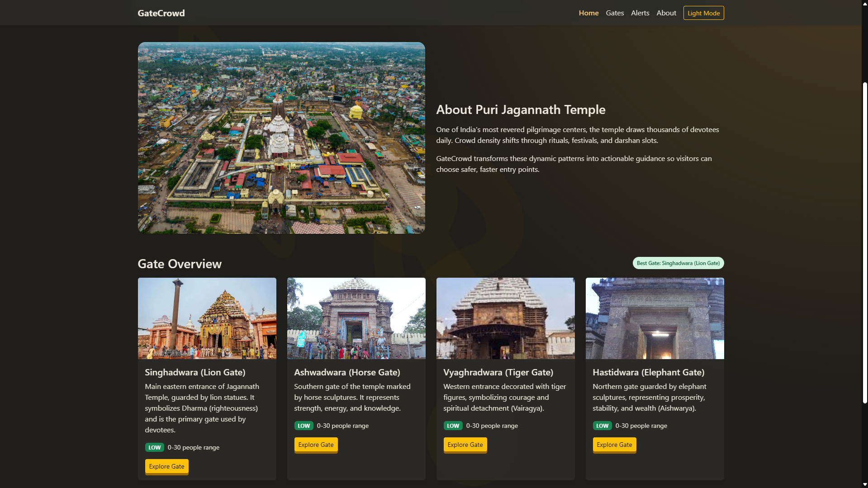The height and width of the screenshot is (488, 868).
Task: Click 0-30 people range in Hastidwara card
Action: click(x=641, y=426)
